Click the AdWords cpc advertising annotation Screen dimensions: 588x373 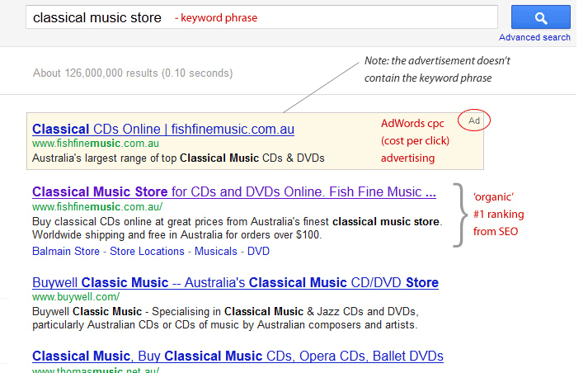pos(415,141)
